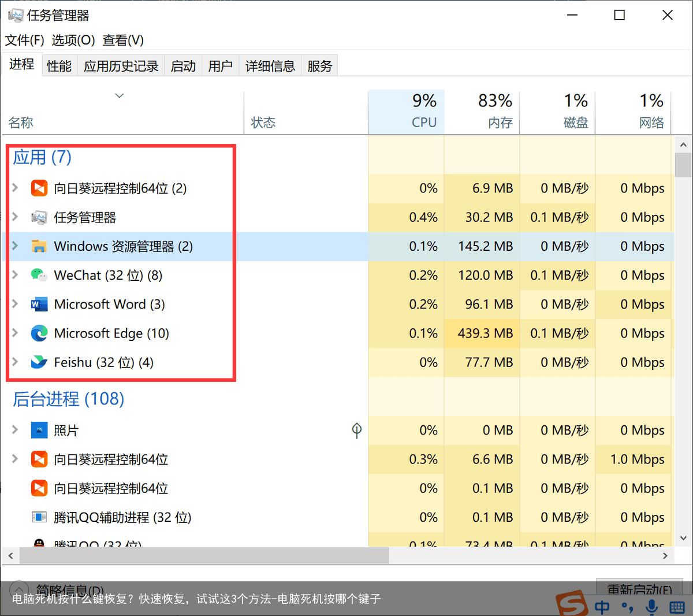The height and width of the screenshot is (616, 693).
Task: Collapse the name column sort arrow
Action: (119, 95)
